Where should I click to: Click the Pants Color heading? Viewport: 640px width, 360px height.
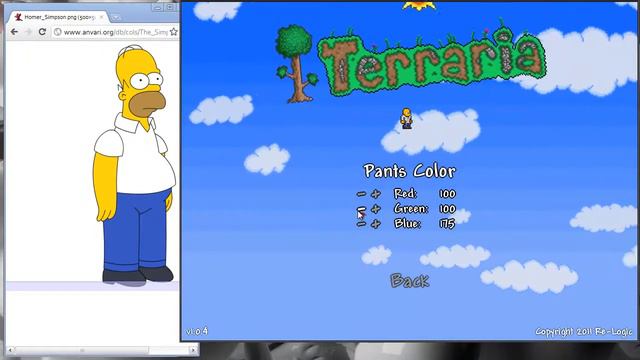coord(409,171)
